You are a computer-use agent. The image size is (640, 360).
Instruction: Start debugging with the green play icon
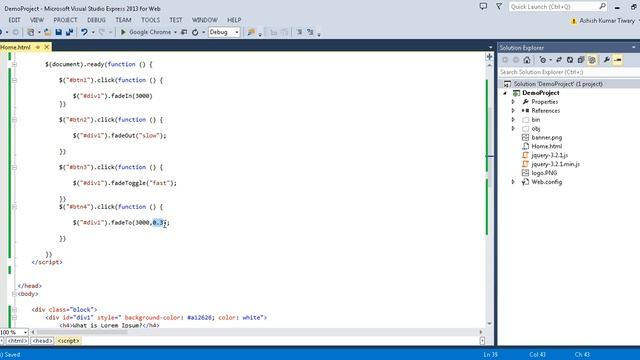(x=123, y=32)
